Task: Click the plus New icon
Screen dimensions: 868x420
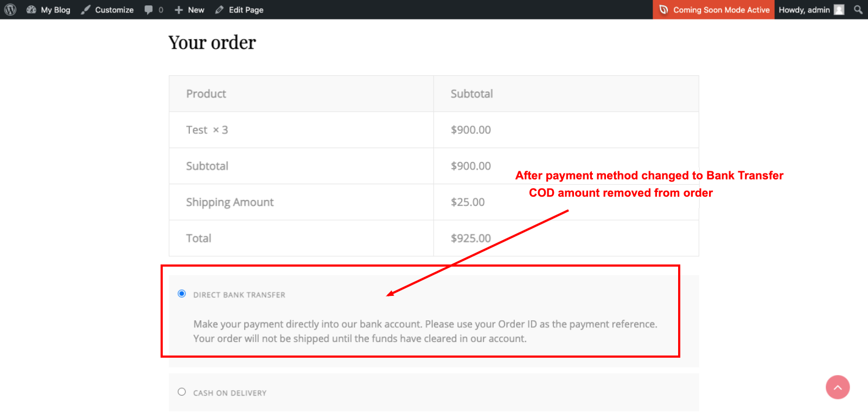Action: (x=178, y=10)
